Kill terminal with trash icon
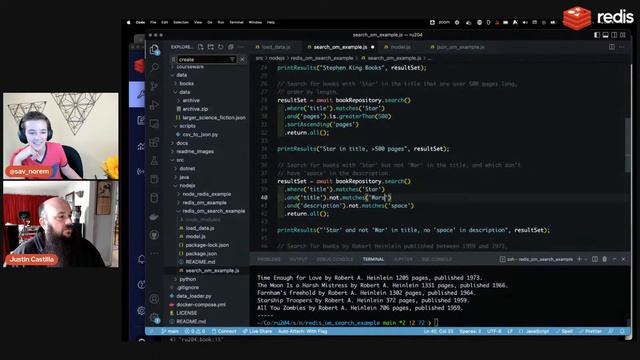The width and height of the screenshot is (640, 360). click(604, 259)
